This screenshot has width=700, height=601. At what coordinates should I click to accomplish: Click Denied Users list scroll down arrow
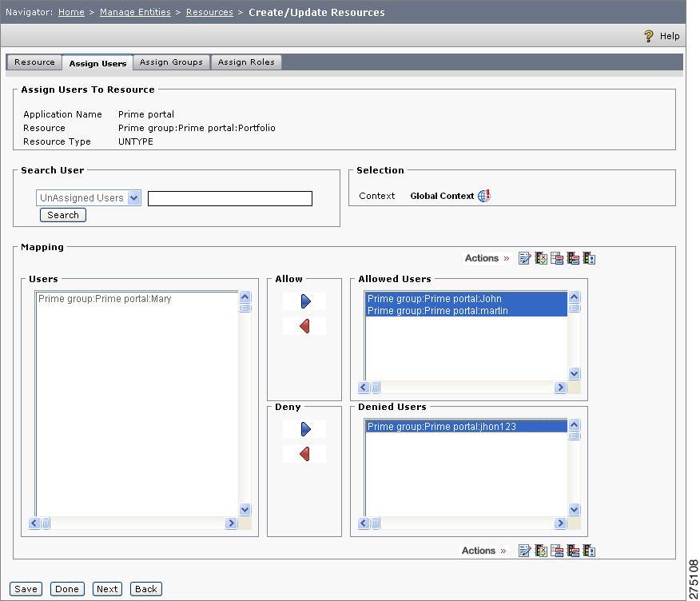click(x=574, y=509)
